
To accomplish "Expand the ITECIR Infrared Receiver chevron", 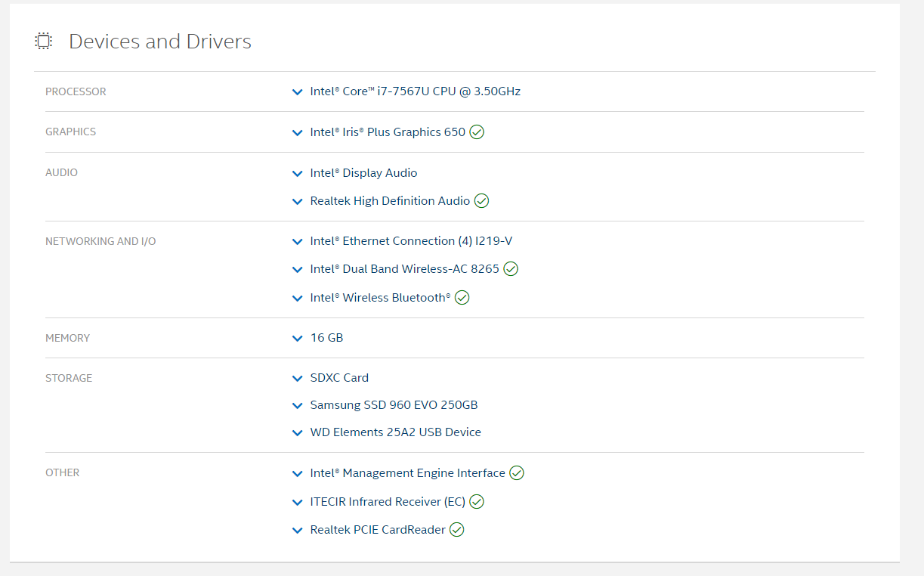I will click(297, 503).
